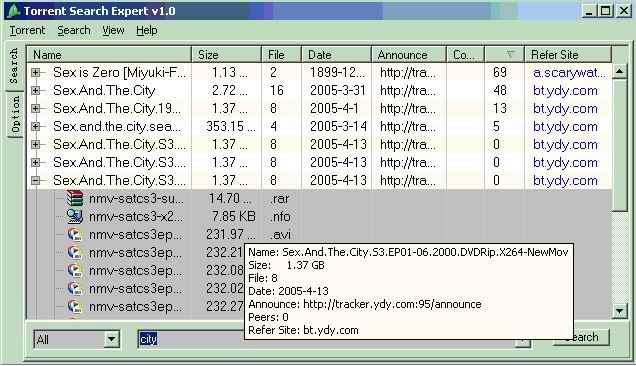Click the '2.72 ...' size cell
Image resolution: width=636 pixels, height=366 pixels.
(230, 90)
